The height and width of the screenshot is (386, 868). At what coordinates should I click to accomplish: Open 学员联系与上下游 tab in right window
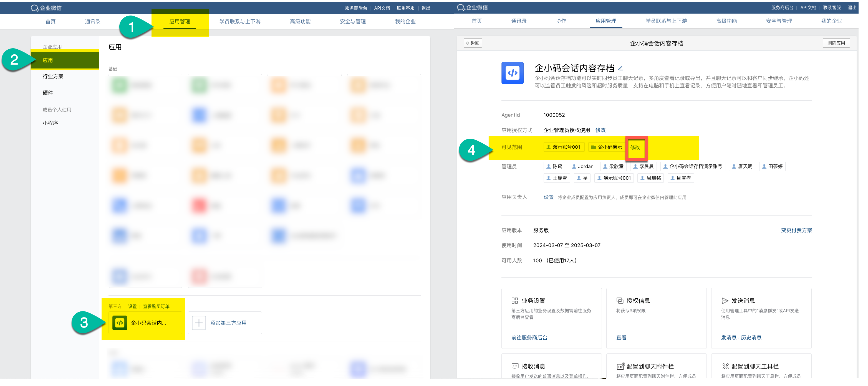666,21
